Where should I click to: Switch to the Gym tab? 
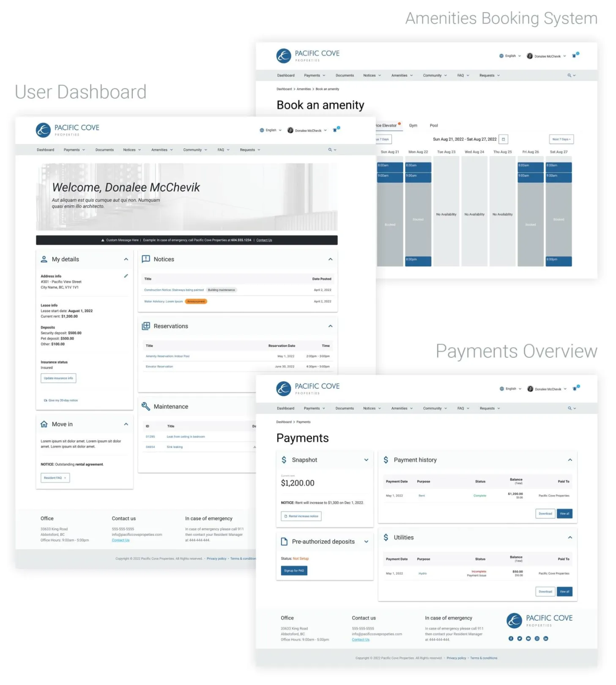point(413,126)
